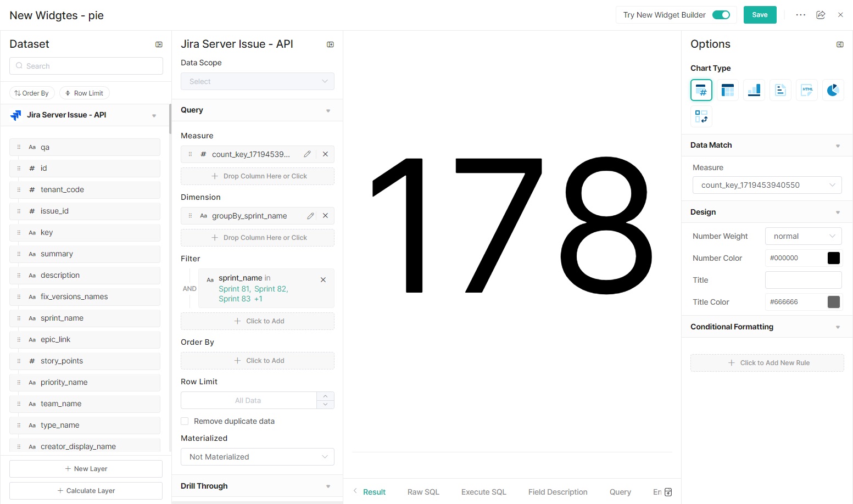The width and height of the screenshot is (853, 504).
Task: Check the Remove duplicate data checkbox
Action: click(x=185, y=421)
